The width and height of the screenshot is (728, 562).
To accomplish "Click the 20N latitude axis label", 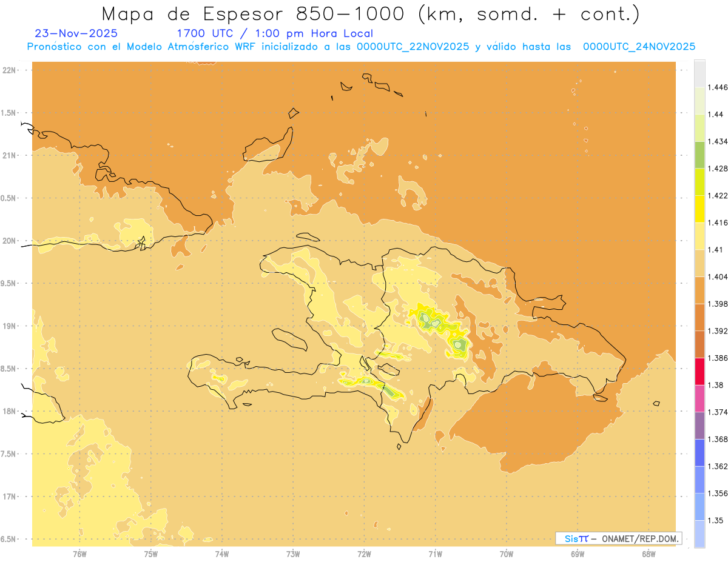I will (10, 241).
